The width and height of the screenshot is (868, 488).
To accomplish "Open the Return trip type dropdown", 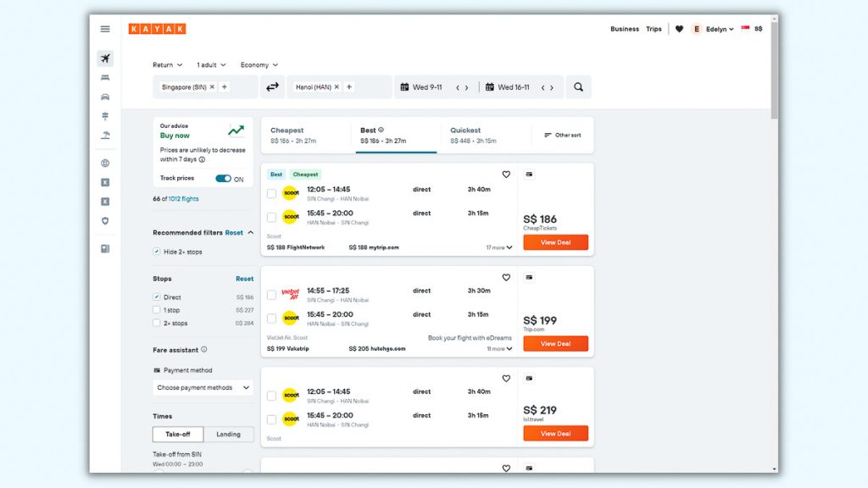I will [x=167, y=64].
